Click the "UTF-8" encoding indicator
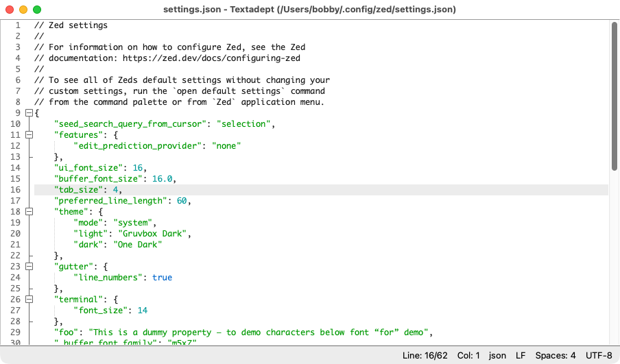 599,355
